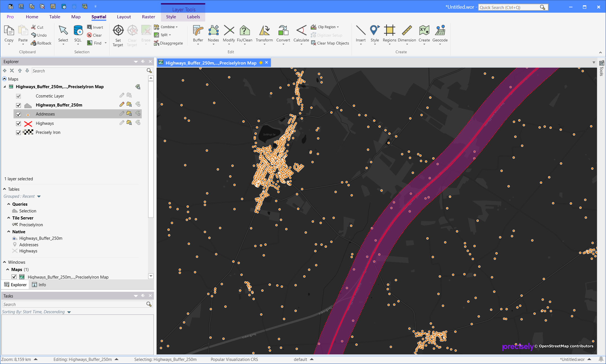Hide the Addresses layer
This screenshot has width=606, height=364.
tap(19, 114)
